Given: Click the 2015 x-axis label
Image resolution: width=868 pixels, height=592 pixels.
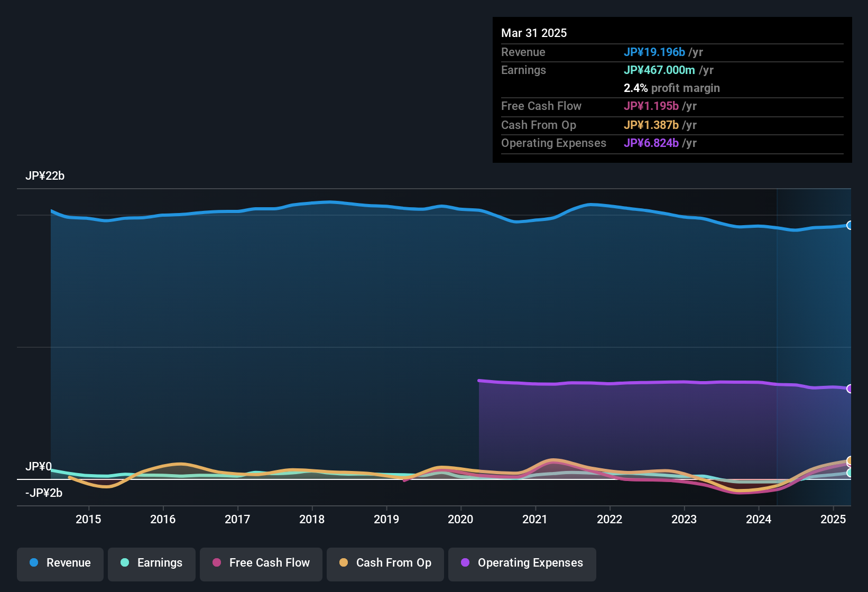Looking at the screenshot, I should coord(88,519).
